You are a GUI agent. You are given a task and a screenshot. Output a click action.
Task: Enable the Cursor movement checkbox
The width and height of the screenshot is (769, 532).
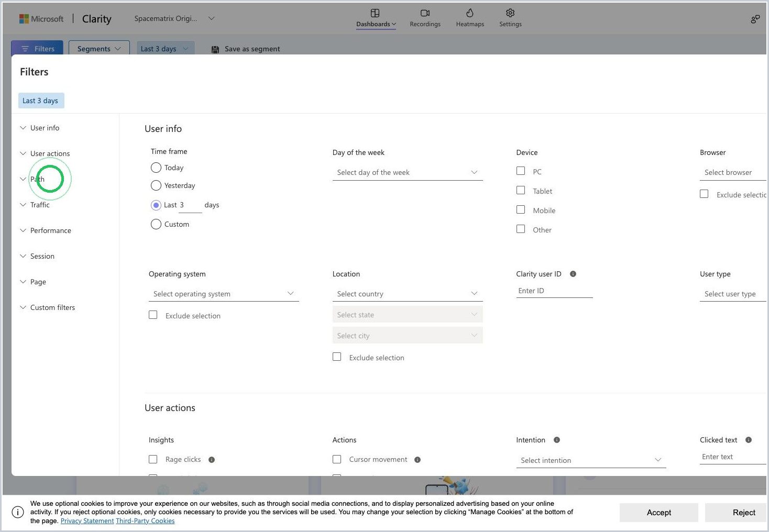[x=337, y=459]
